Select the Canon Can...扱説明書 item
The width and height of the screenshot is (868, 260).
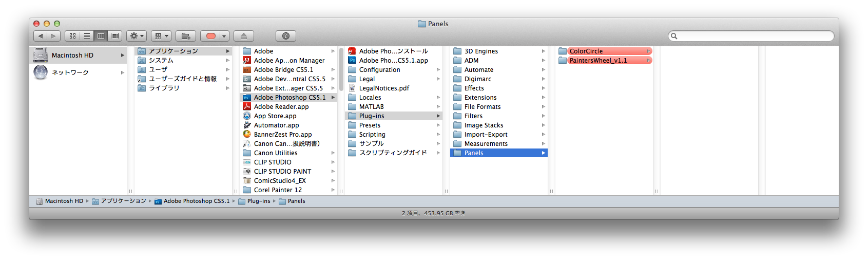pyautogui.click(x=288, y=143)
